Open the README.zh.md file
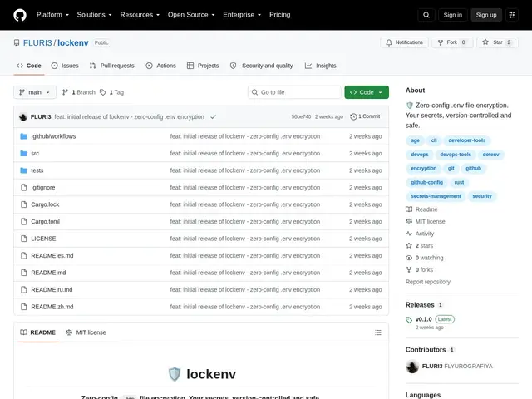 pos(52,307)
